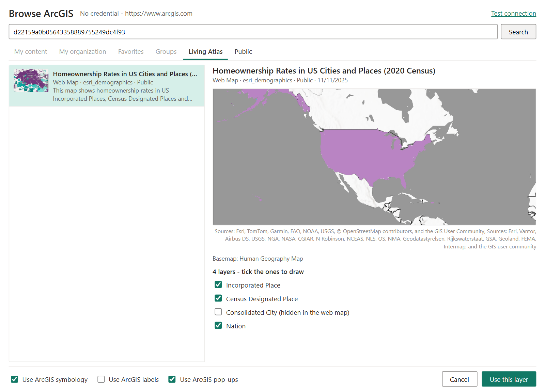Click the preview heading 'Homeownership Rates in US Cities and Places (2020 Census)'
This screenshot has width=545, height=392.
pos(324,71)
